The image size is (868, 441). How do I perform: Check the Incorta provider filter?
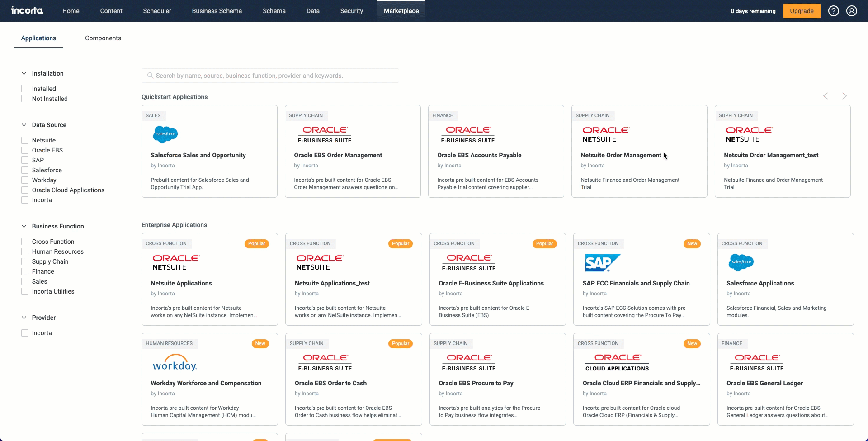pyautogui.click(x=25, y=333)
